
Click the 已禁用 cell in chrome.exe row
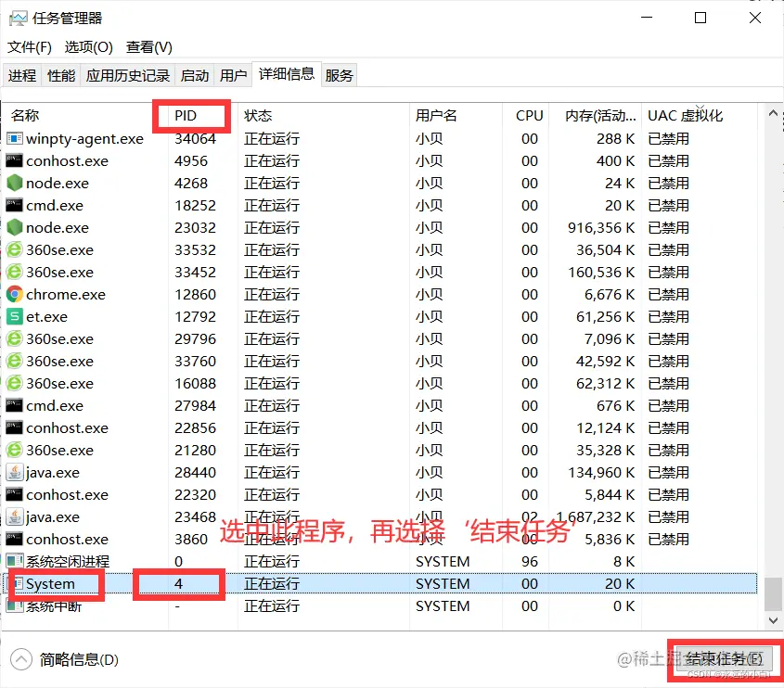coord(669,294)
